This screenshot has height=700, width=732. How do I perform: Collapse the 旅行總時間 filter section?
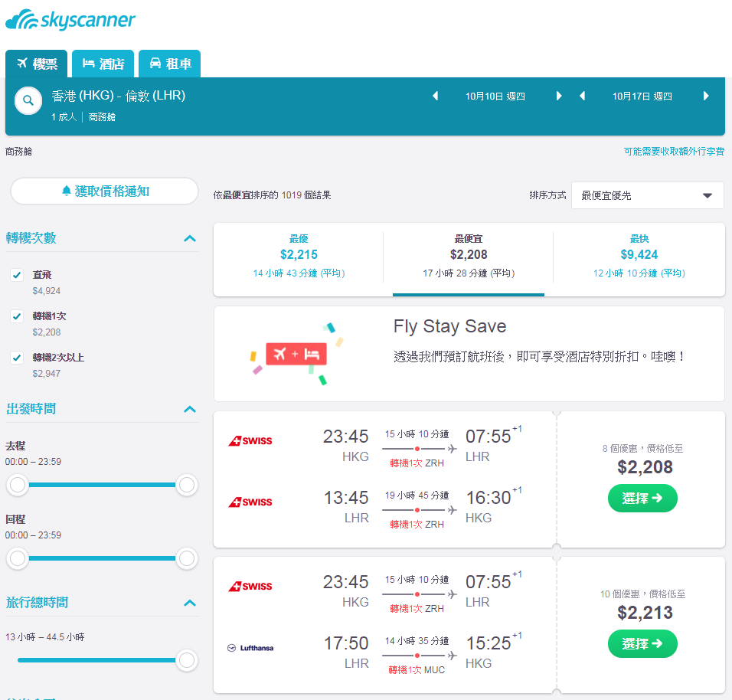[190, 603]
